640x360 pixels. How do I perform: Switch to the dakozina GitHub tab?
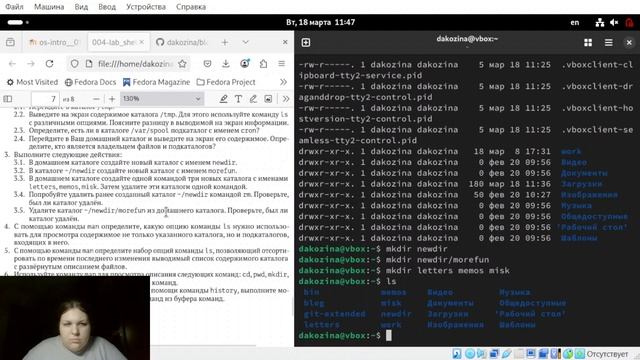click(x=182, y=42)
